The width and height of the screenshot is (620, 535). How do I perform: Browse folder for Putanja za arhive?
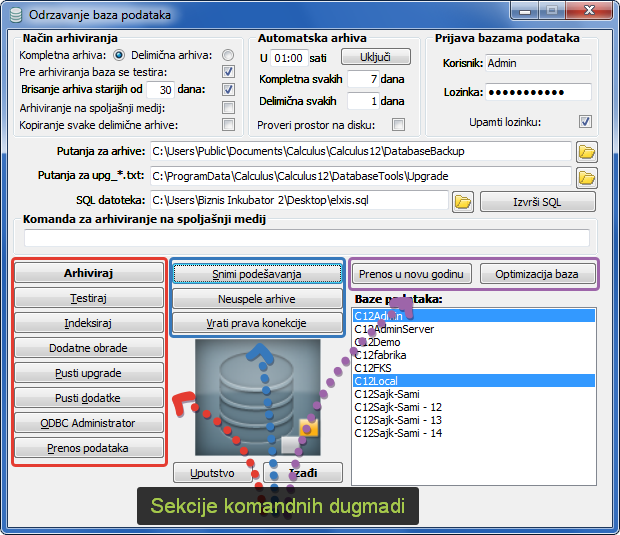pos(587,152)
